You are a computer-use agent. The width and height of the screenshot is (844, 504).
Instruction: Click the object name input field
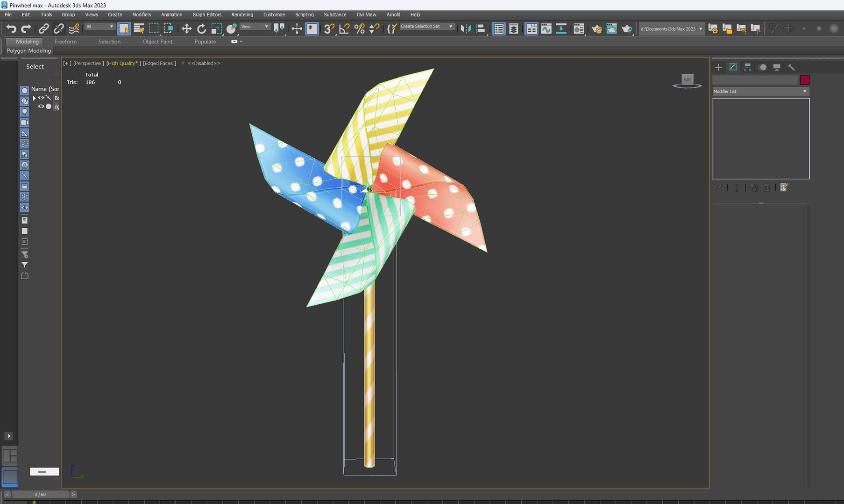tap(755, 80)
